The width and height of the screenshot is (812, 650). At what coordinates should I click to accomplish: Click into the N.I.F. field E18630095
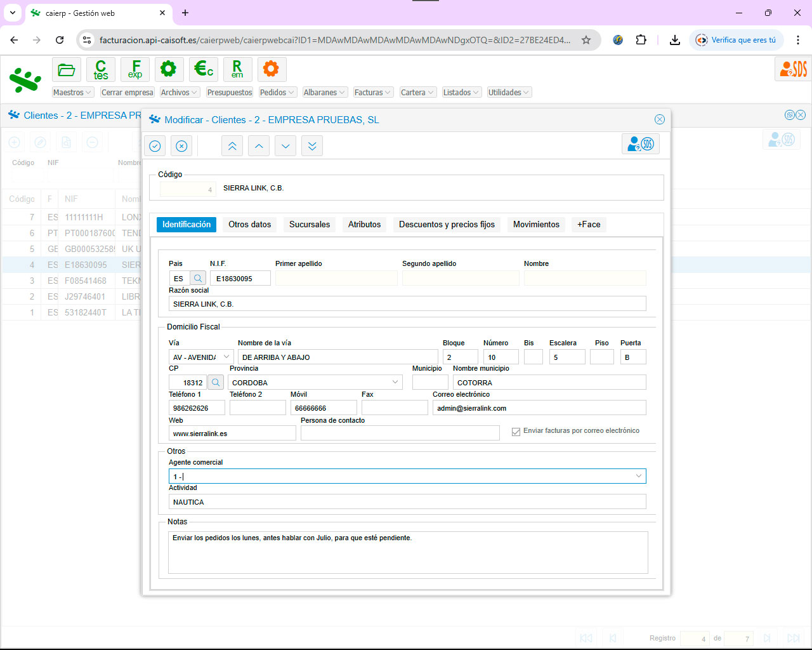pos(240,278)
